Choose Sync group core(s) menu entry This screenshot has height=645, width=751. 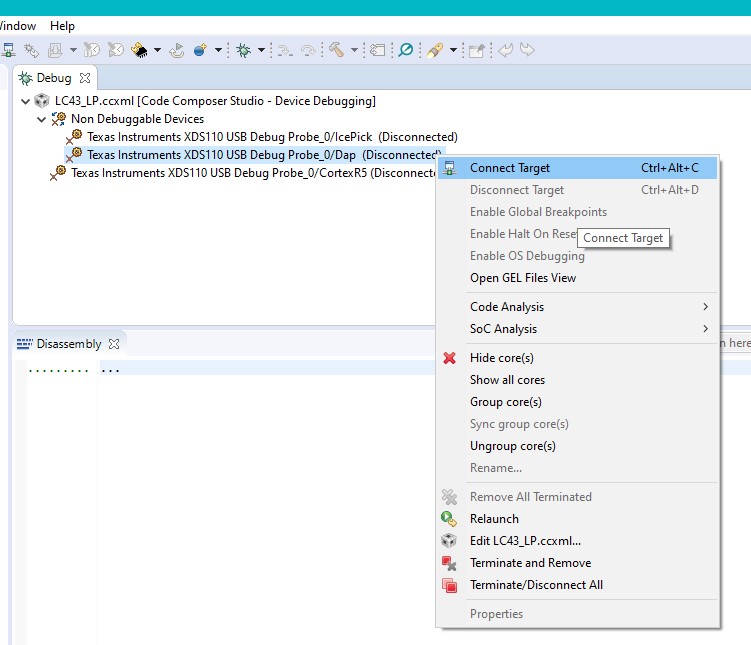[x=578, y=424]
